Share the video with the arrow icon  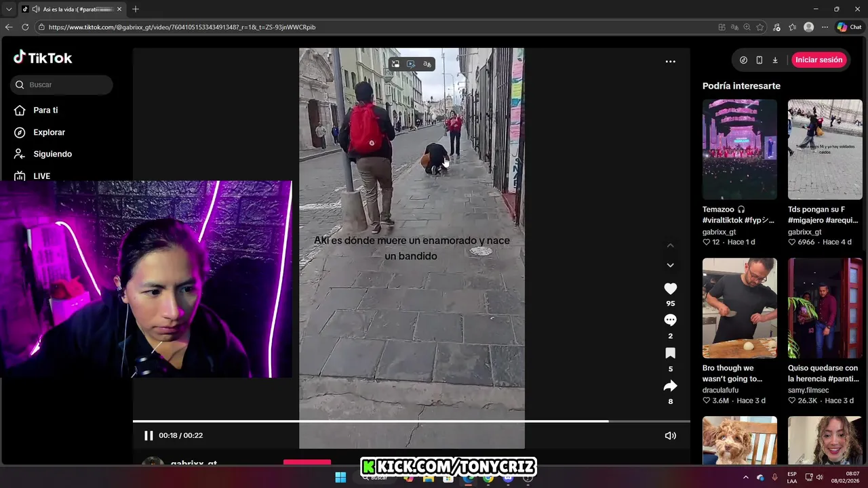pos(670,386)
